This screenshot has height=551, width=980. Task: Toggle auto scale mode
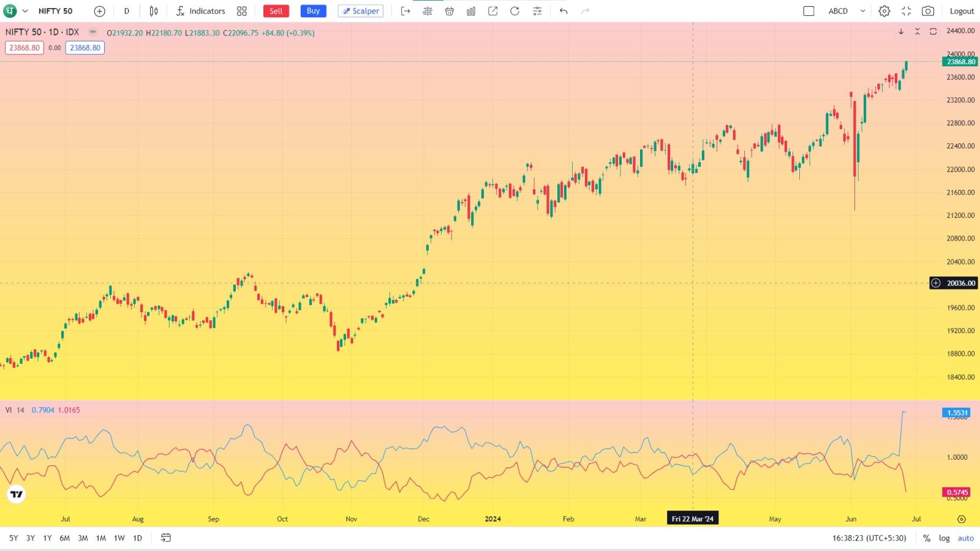(x=966, y=538)
